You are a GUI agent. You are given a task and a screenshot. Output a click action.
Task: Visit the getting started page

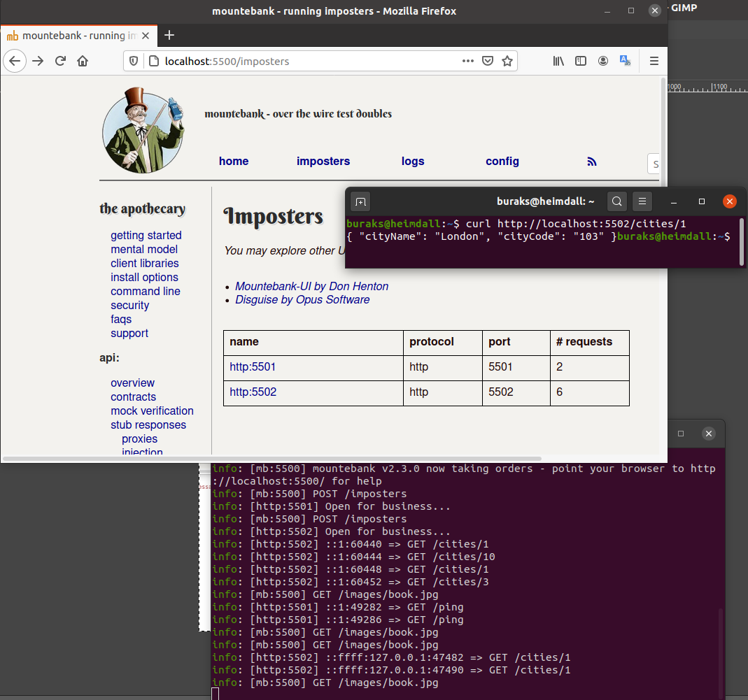[x=146, y=235]
